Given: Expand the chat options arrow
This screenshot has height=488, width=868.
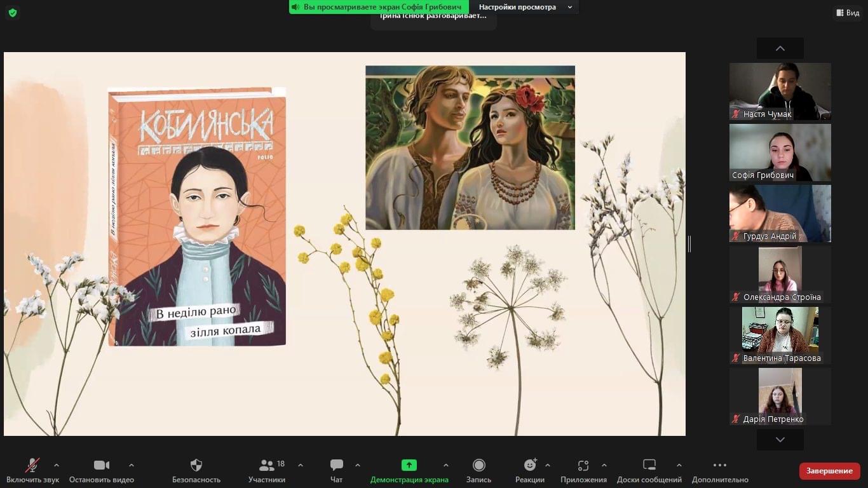Looking at the screenshot, I should click(358, 465).
